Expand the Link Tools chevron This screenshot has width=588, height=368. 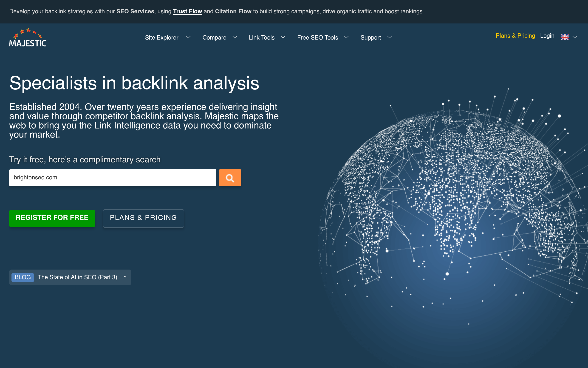[x=283, y=37]
